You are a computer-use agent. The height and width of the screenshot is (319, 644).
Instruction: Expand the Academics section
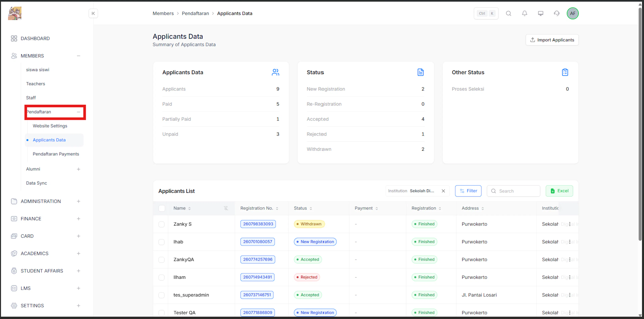coord(78,253)
